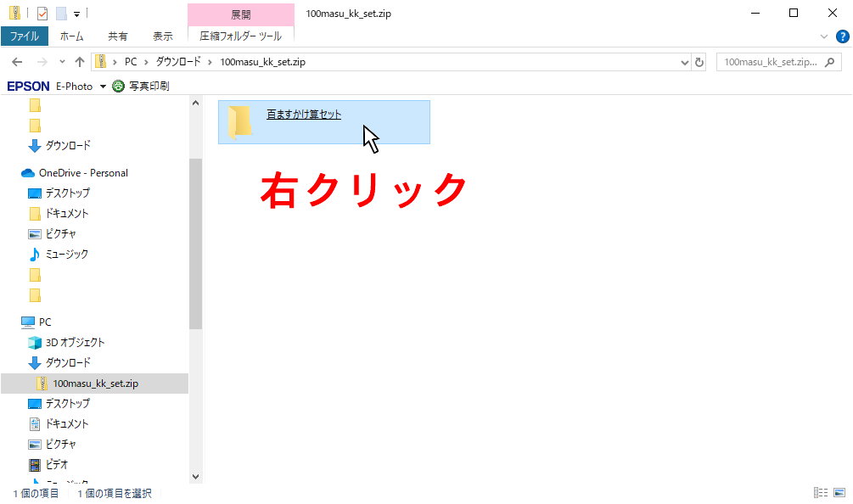Image resolution: width=853 pixels, height=504 pixels.
Task: Click ダウンロード in the address breadcrumb
Action: [178, 62]
